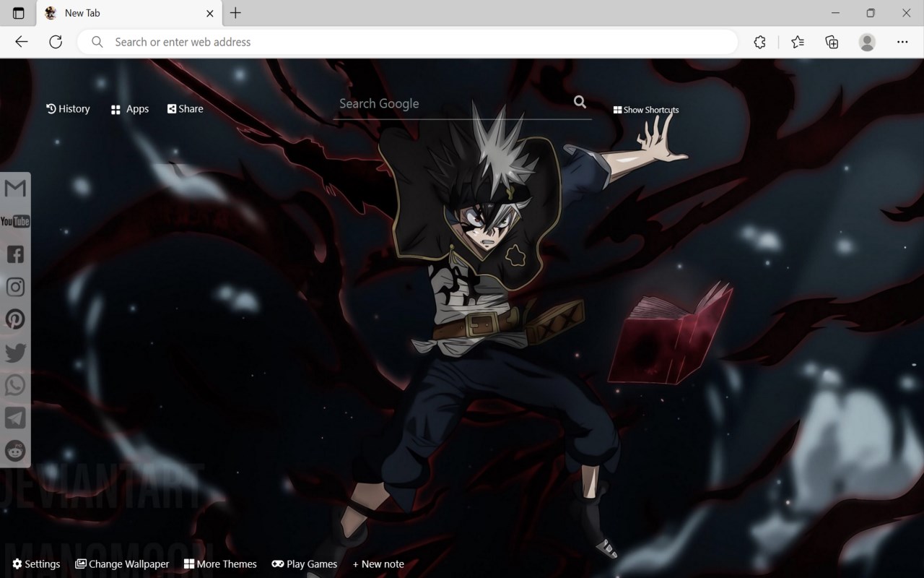Add a New note
Viewport: 924px width, 578px height.
378,564
